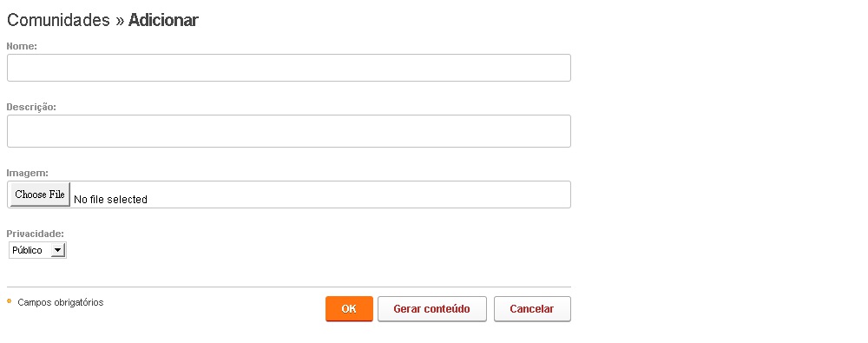This screenshot has width=868, height=343.
Task: Focus the Descrição text field
Action: (x=289, y=131)
